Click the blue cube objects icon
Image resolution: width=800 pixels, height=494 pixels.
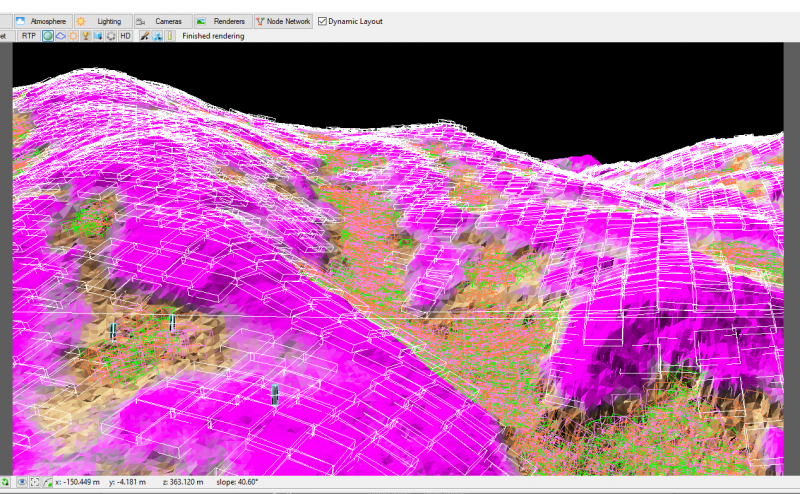pyautogui.click(x=98, y=36)
